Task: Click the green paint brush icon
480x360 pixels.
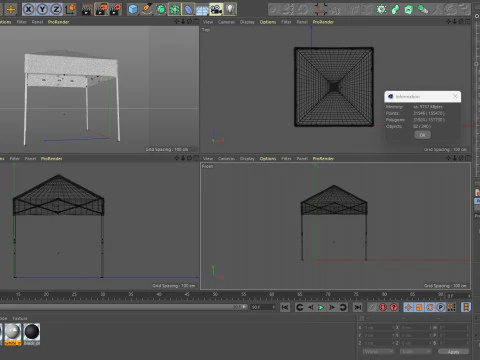Action: tap(423, 9)
